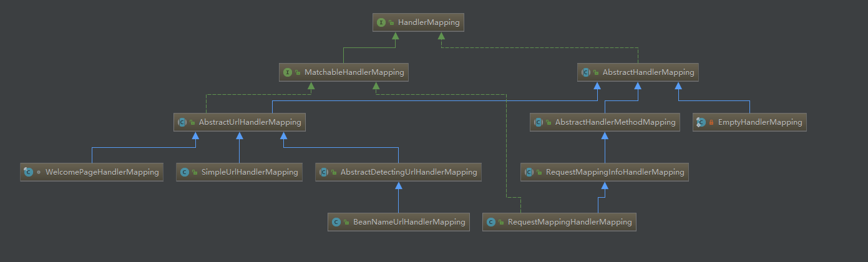868x262 pixels.
Task: Click the abstract class icon of AbstractDetectingUrlHandlerMapping
Action: click(324, 172)
